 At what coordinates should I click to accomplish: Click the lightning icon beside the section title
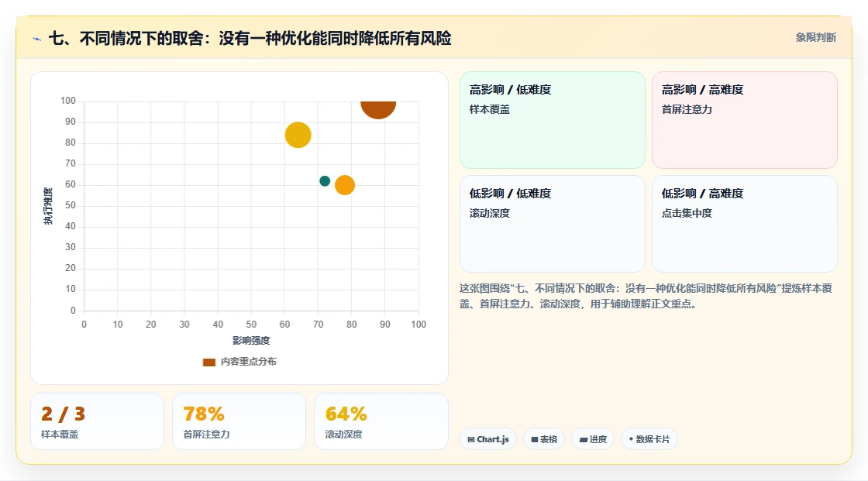[x=37, y=39]
